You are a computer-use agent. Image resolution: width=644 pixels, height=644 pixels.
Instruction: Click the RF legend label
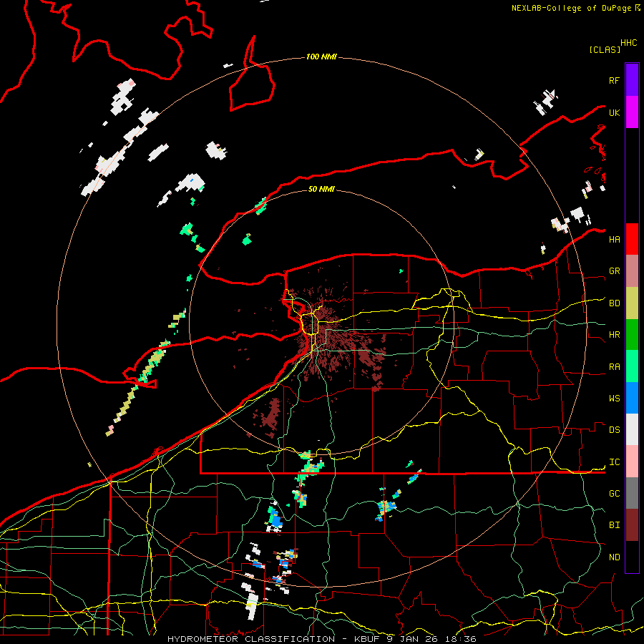(614, 80)
